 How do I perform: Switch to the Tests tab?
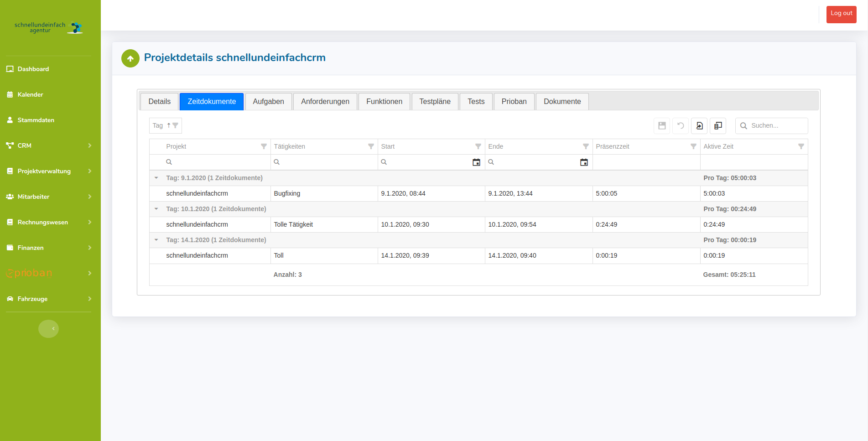click(x=476, y=102)
